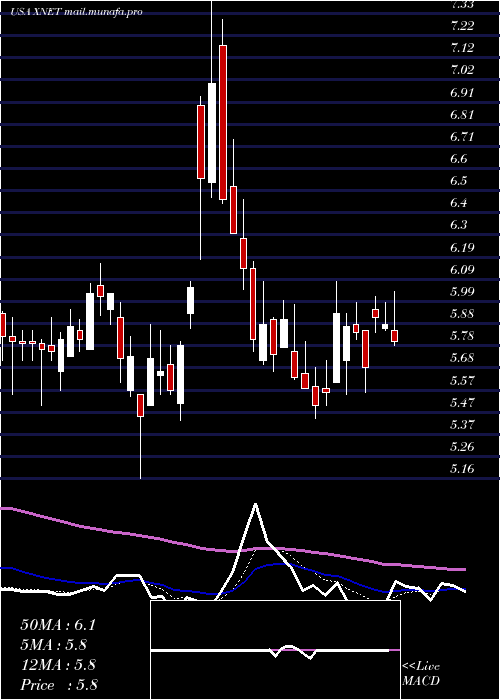Select the 5.99 price axis label
This screenshot has width=500, height=700.
coord(462,292)
